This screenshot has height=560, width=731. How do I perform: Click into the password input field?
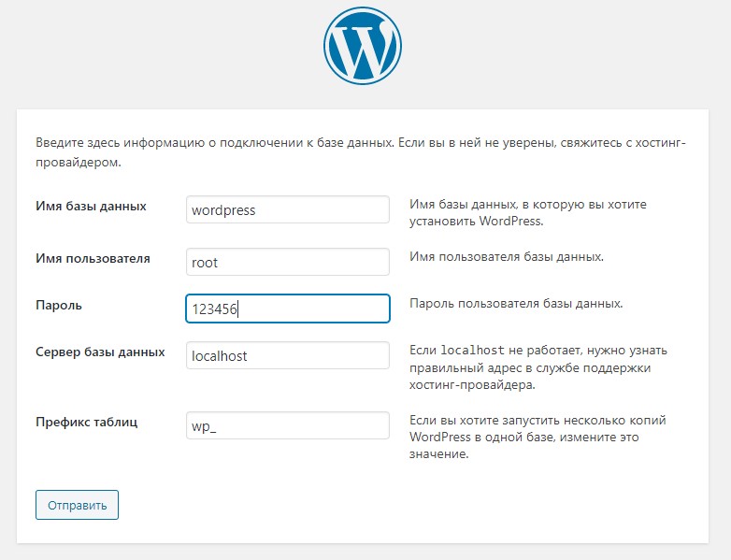tap(287, 309)
